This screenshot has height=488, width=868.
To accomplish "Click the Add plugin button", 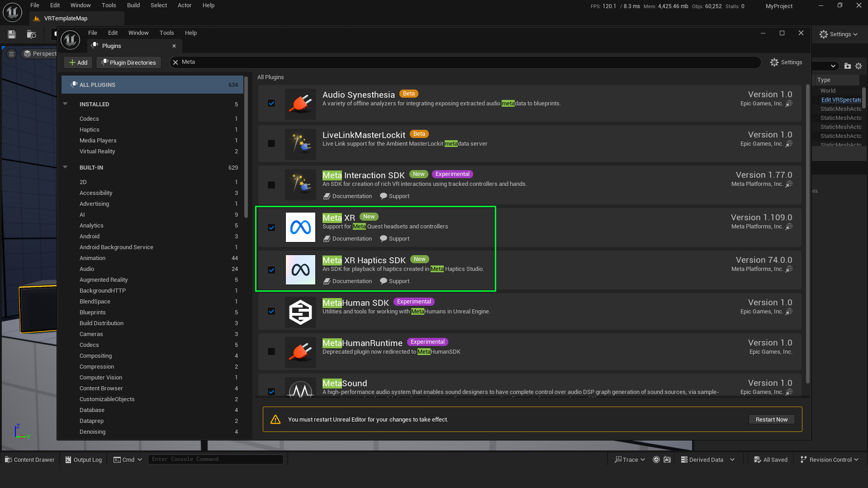I will pos(78,62).
